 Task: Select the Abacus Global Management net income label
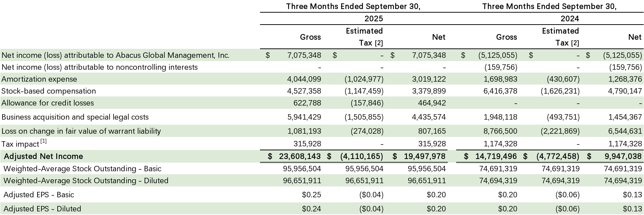(x=115, y=55)
